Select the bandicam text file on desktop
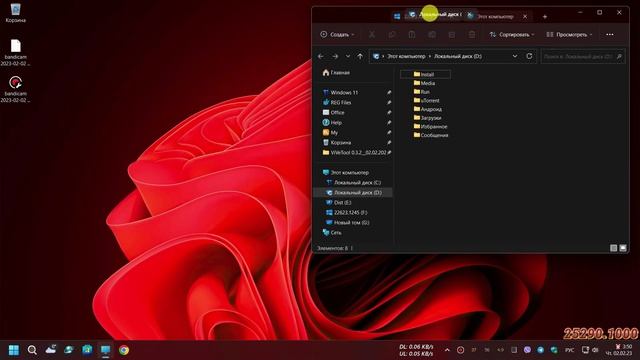Screen dimensions: 640x360 point(16,52)
